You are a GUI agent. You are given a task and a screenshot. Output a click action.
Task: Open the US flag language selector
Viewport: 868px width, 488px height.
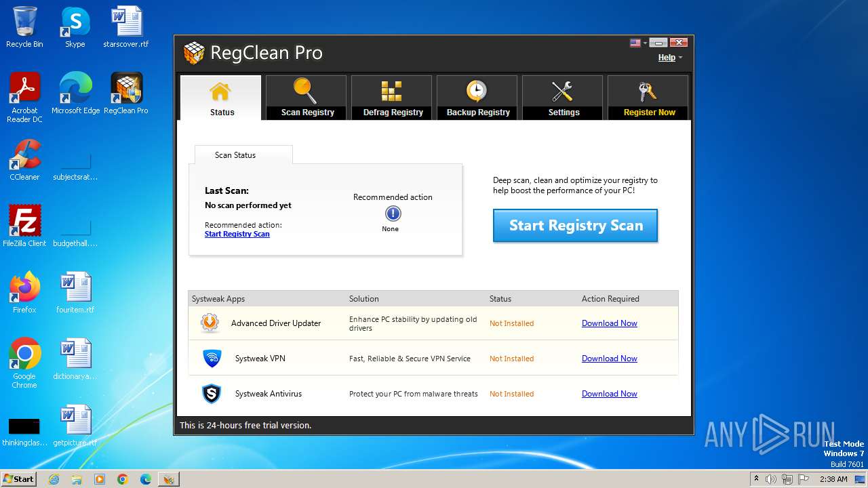[x=638, y=43]
